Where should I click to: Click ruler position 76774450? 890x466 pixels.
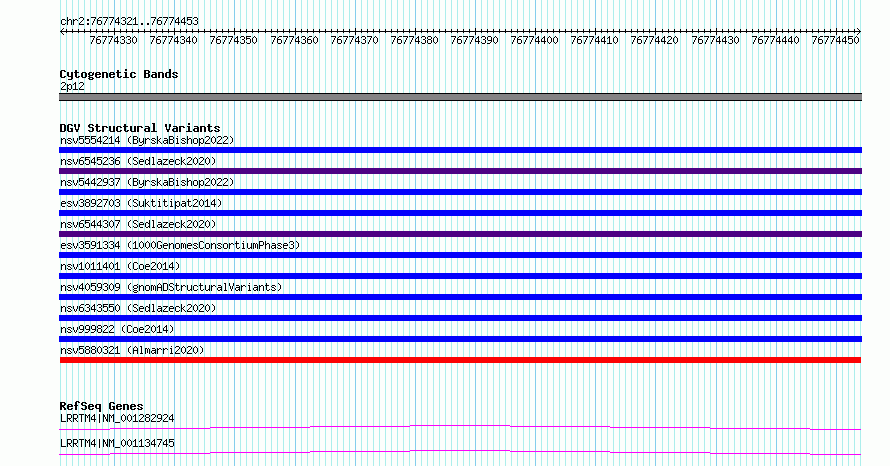click(x=835, y=40)
